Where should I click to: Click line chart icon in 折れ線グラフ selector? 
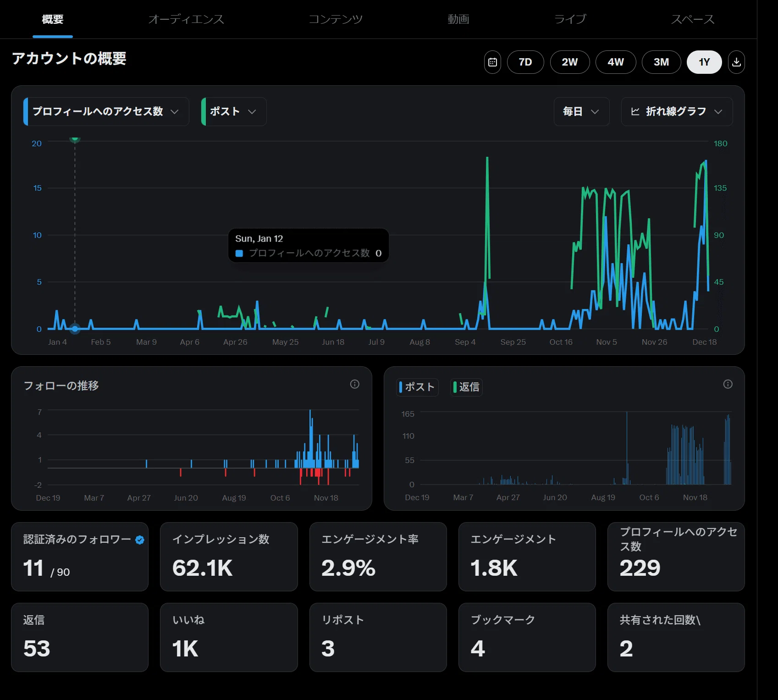[x=635, y=111]
